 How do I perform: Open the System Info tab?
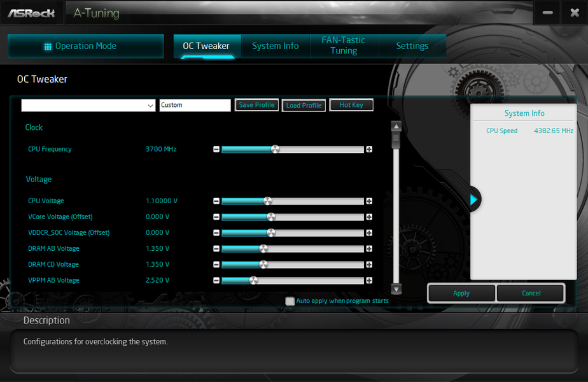pyautogui.click(x=276, y=46)
